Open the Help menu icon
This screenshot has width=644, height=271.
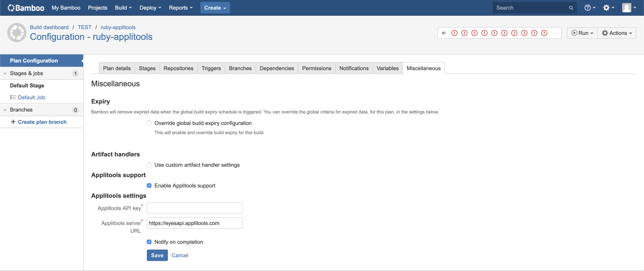click(588, 7)
